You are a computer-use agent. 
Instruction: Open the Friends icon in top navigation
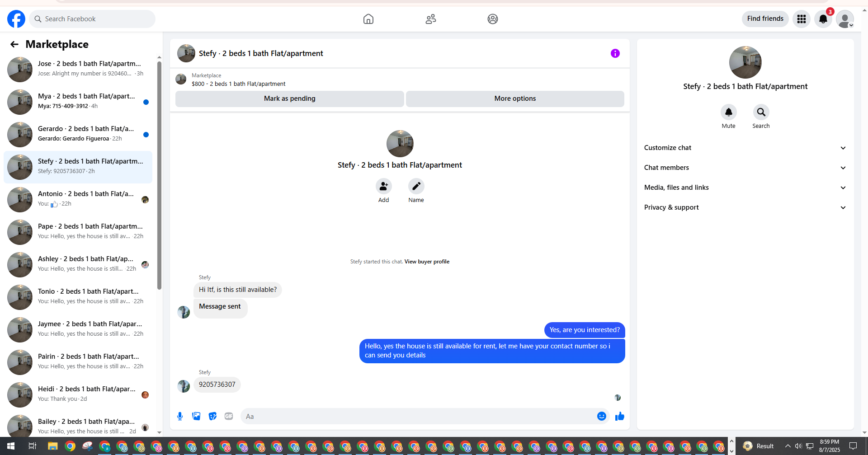(431, 19)
